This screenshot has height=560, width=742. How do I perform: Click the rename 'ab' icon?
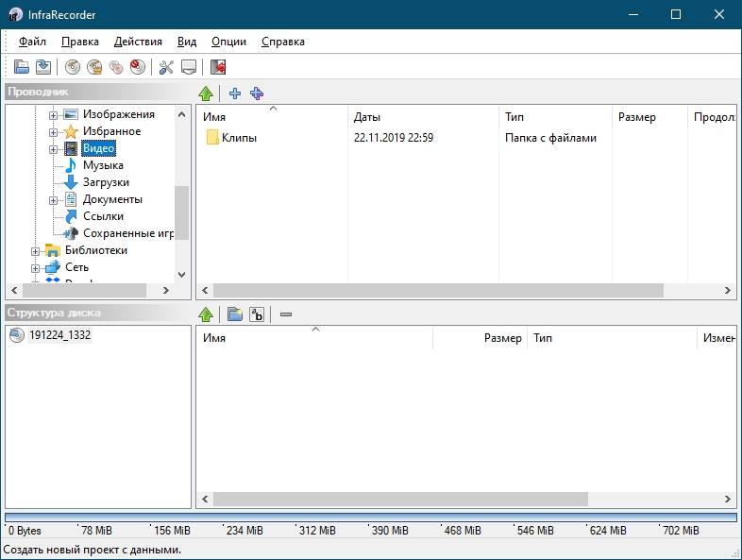pos(257,314)
